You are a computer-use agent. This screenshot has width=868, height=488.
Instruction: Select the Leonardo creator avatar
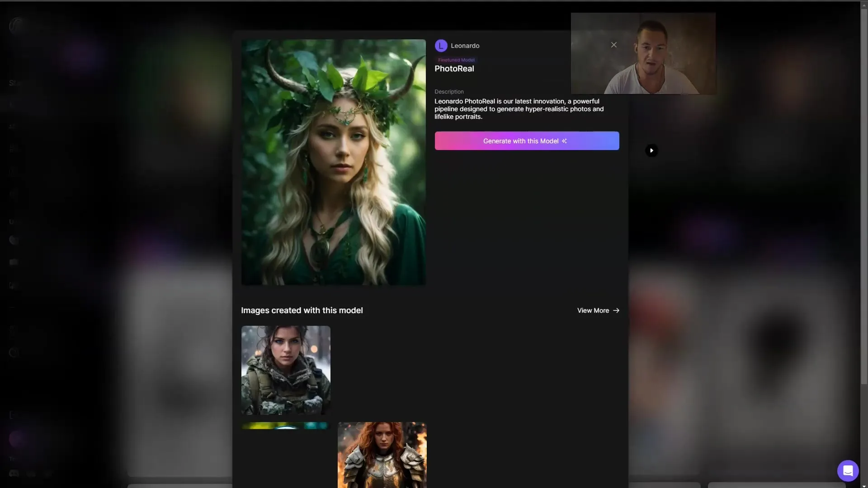pyautogui.click(x=441, y=46)
